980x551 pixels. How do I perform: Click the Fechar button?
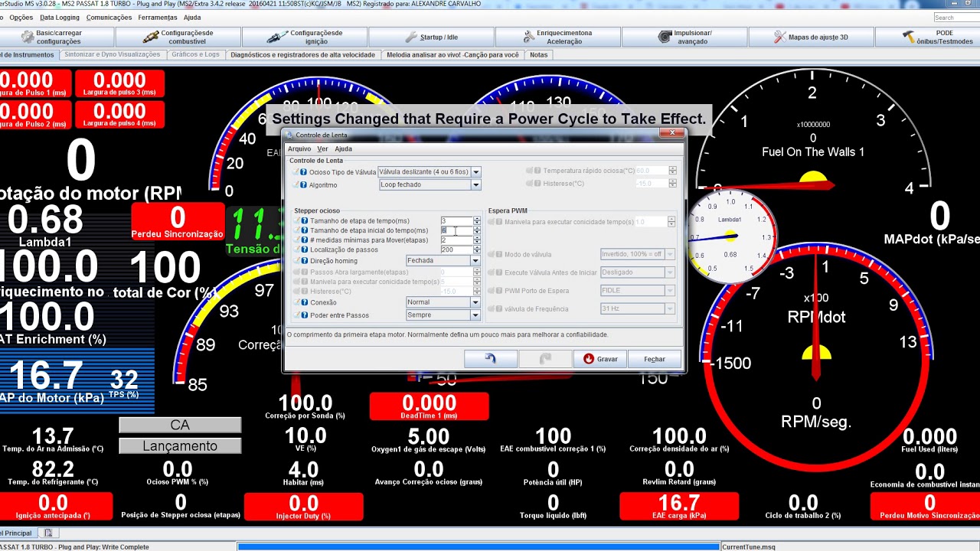[655, 358]
